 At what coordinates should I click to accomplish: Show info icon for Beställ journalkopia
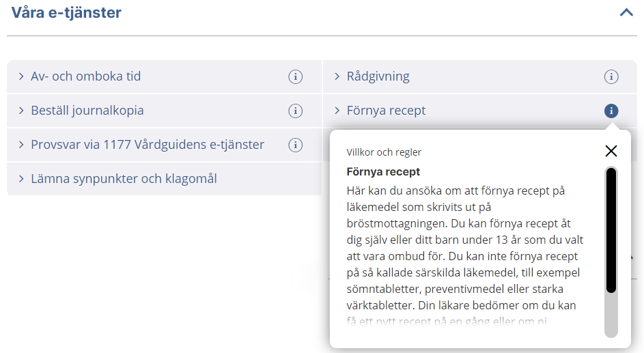click(x=295, y=111)
